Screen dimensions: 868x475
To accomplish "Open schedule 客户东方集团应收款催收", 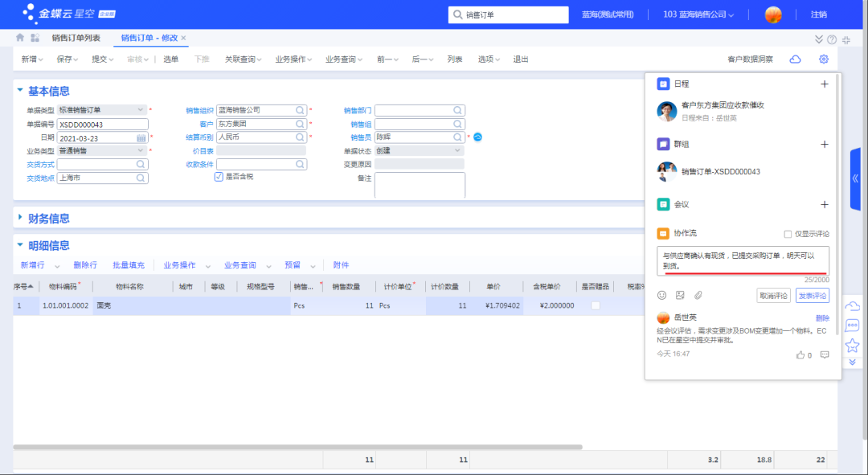I will click(x=723, y=105).
